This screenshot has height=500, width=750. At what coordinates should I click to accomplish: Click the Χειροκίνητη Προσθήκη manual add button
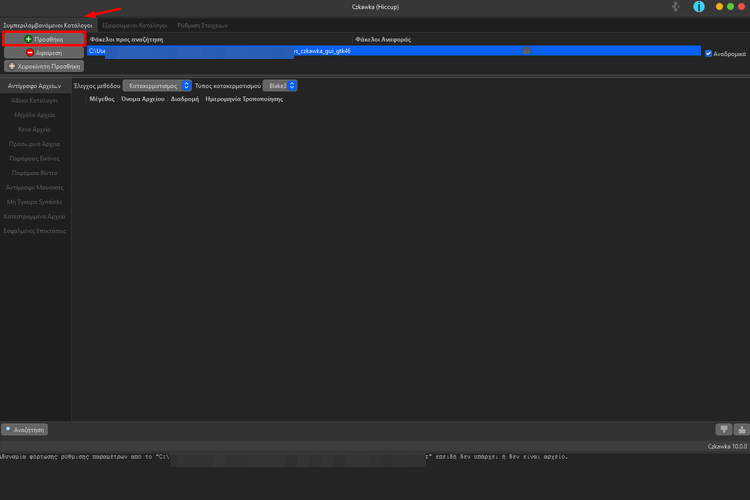pos(43,66)
